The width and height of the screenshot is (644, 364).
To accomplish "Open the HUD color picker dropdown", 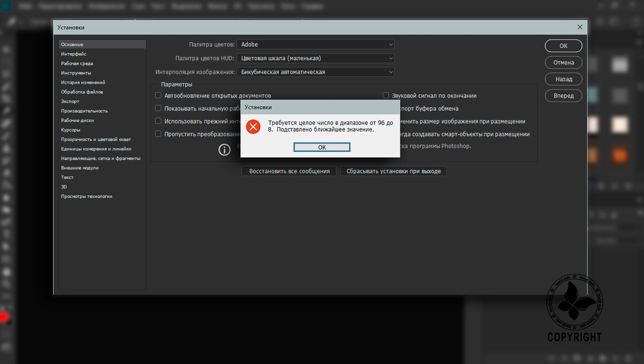I will pyautogui.click(x=314, y=58).
